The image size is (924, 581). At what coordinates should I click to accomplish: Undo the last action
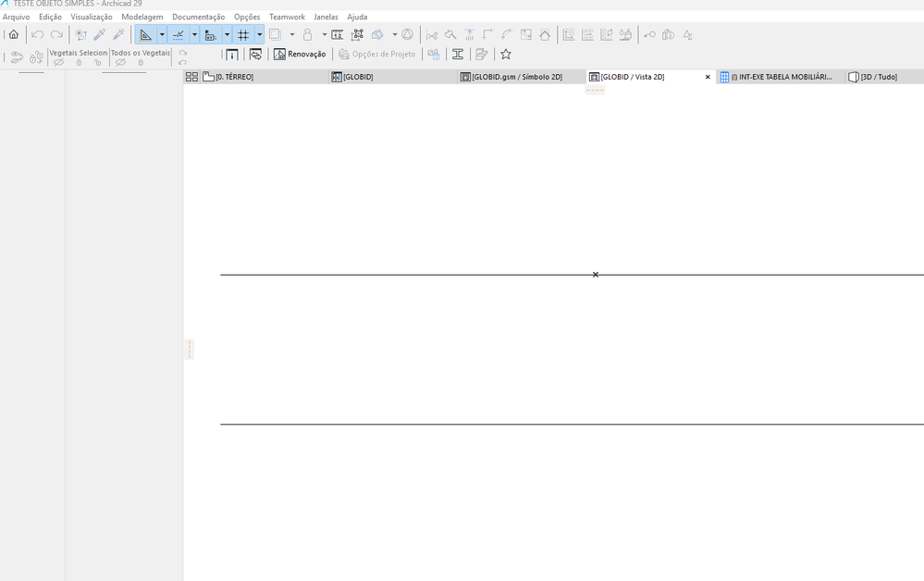pos(38,35)
